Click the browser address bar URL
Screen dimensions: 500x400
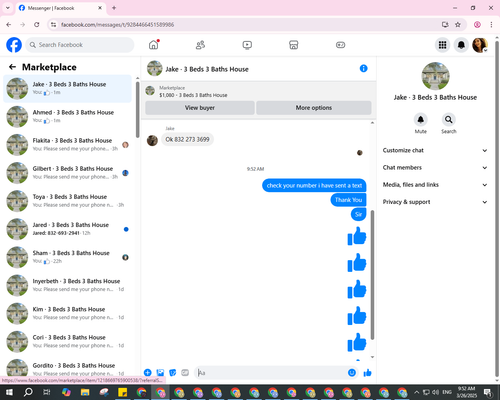[x=117, y=25]
